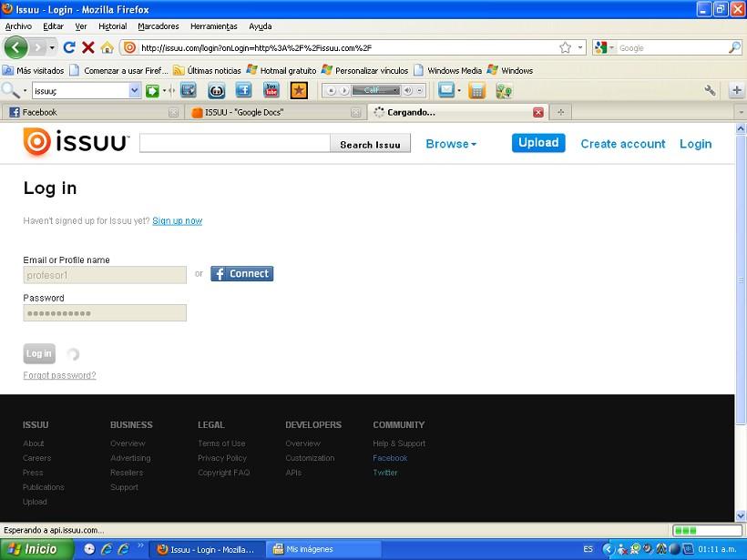The image size is (747, 560).
Task: Click the blue Upload button
Action: 538,143
